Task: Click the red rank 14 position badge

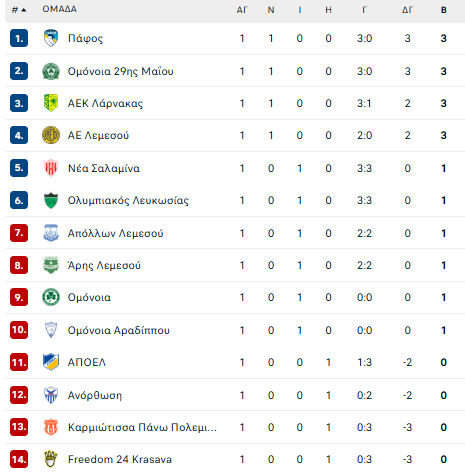Action: point(19,459)
